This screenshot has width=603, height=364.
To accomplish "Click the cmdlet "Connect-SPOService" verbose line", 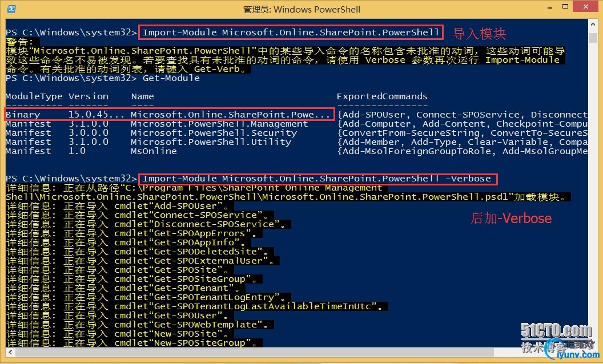I will click(139, 215).
